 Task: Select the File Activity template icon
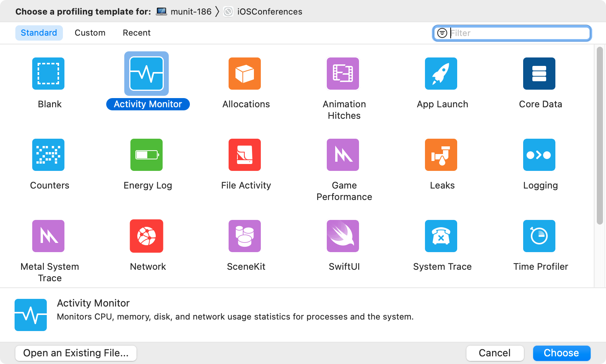[245, 155]
